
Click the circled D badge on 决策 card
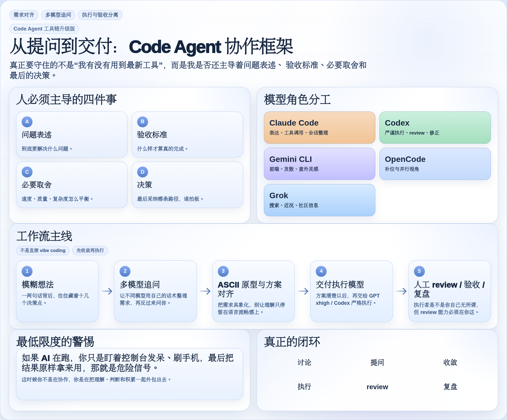[142, 172]
